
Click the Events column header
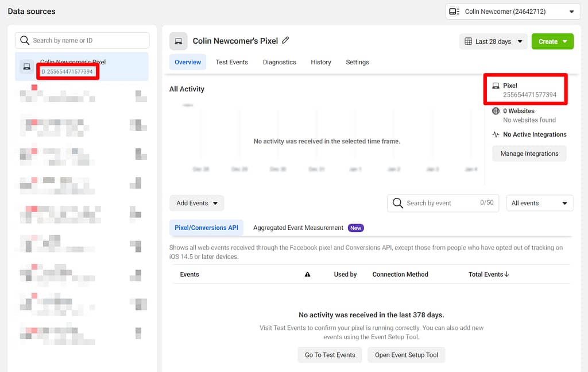tap(189, 274)
